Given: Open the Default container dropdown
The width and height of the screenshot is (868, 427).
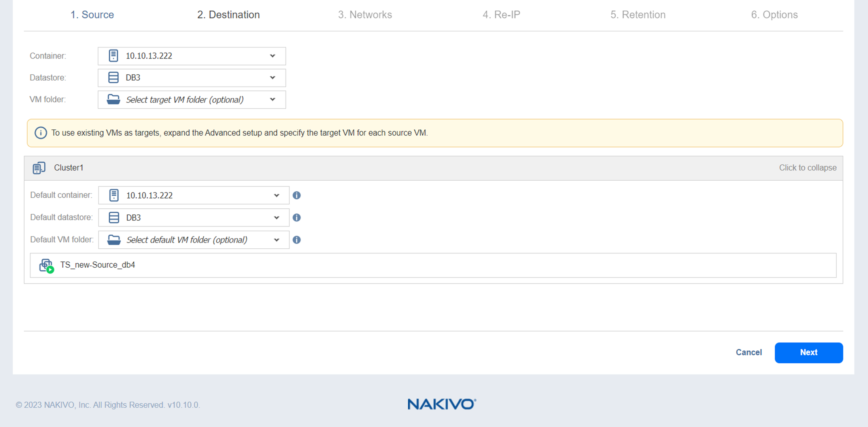Looking at the screenshot, I should [x=276, y=195].
